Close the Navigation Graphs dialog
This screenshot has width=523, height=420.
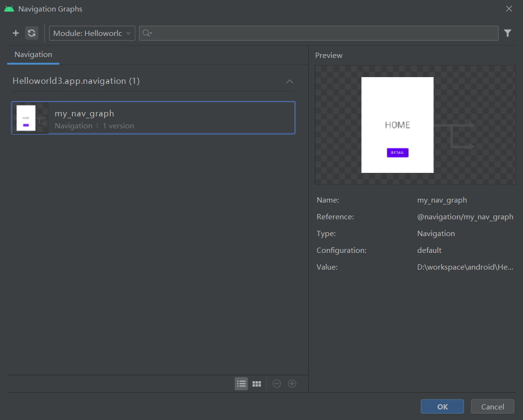tap(509, 9)
